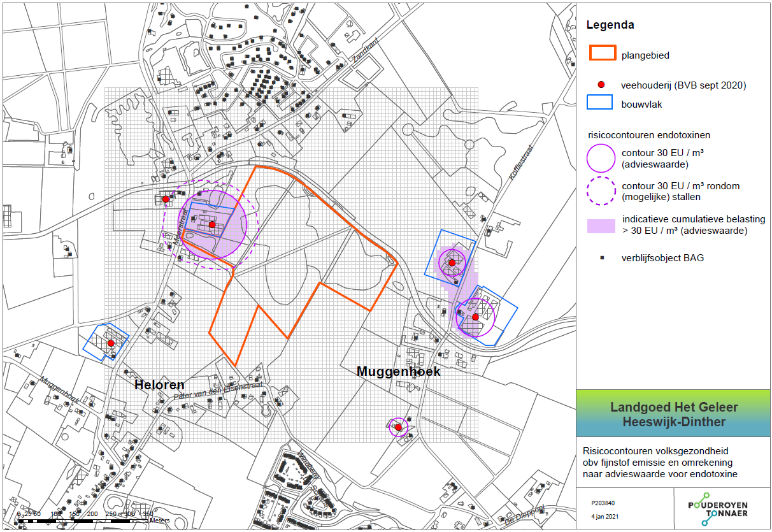This screenshot has height=532, width=772.
Task: Select the solid purple contour legend circle
Action: pos(601,159)
